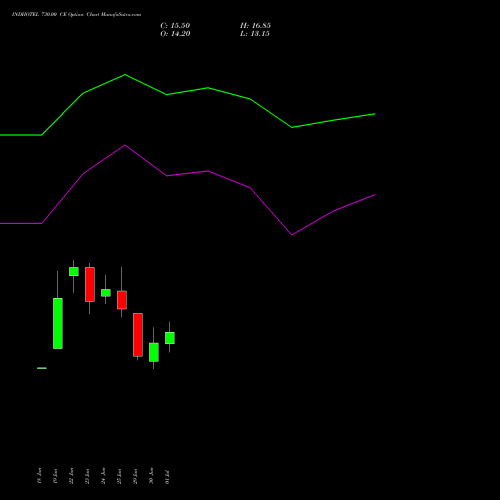Image resolution: width=500 pixels, height=500 pixels.
Task: Select the 24 Jun date label
Action: click(x=103, y=476)
